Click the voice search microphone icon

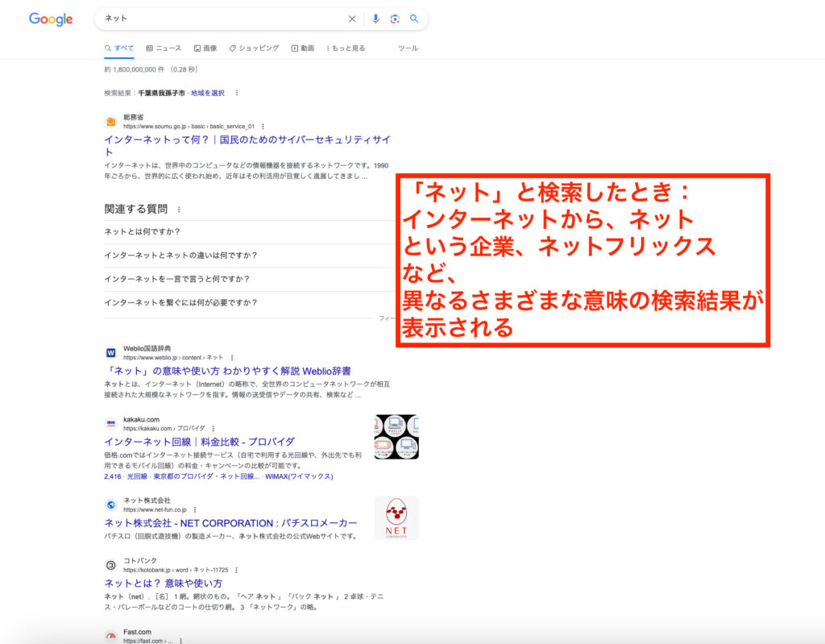(x=375, y=19)
